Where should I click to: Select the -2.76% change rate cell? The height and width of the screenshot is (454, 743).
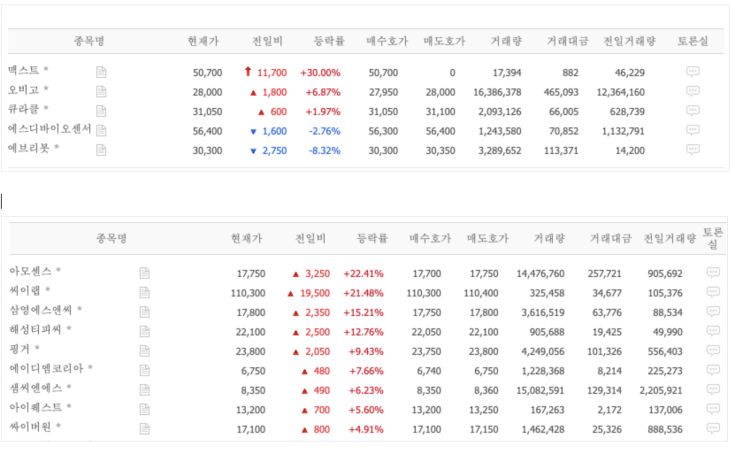(325, 131)
